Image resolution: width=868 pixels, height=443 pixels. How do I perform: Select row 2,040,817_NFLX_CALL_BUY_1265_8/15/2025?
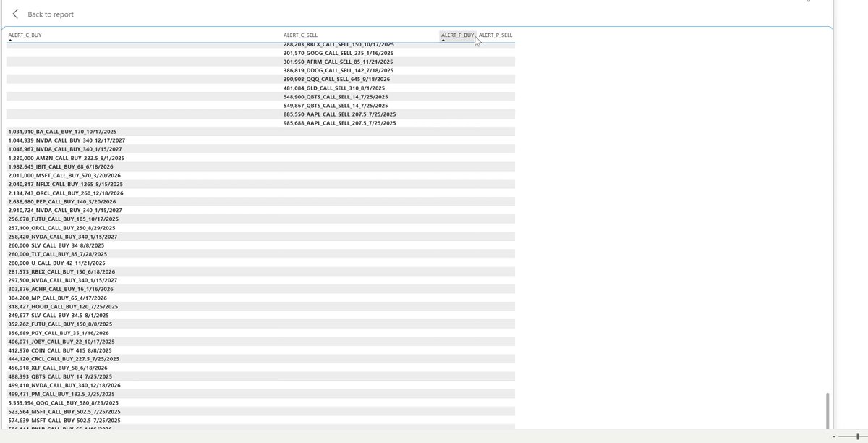tap(260, 184)
